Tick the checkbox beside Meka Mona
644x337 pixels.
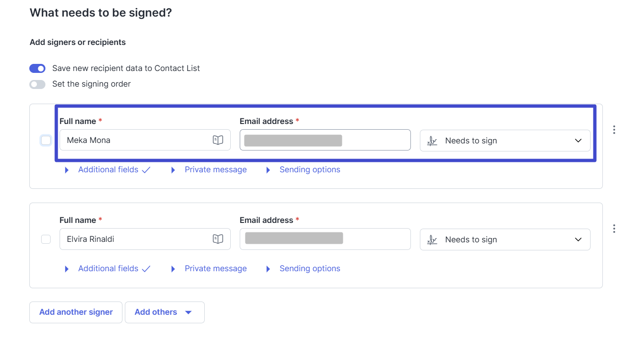[x=46, y=141]
